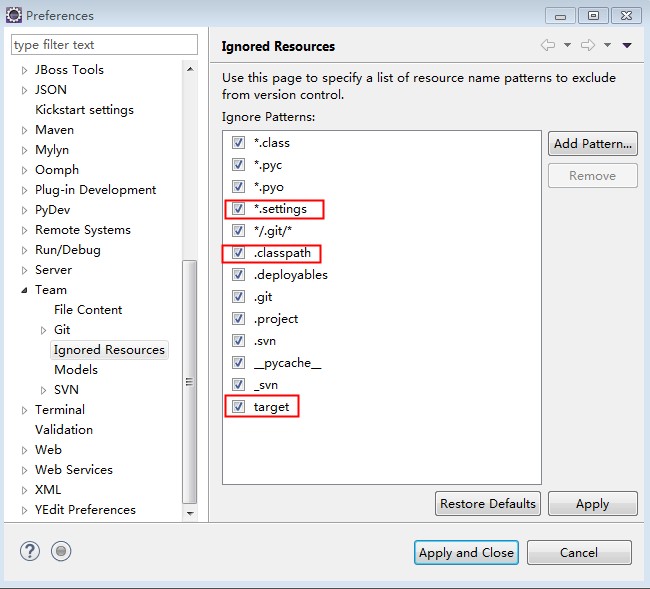Click the Add Pattern button
Image resolution: width=650 pixels, height=589 pixels.
(593, 143)
